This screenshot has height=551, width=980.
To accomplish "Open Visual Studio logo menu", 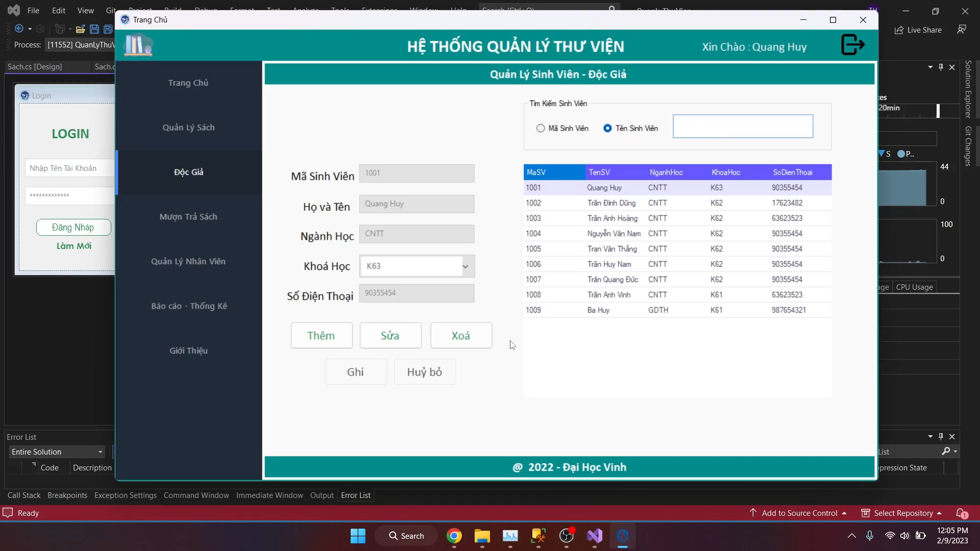I will coord(14,10).
